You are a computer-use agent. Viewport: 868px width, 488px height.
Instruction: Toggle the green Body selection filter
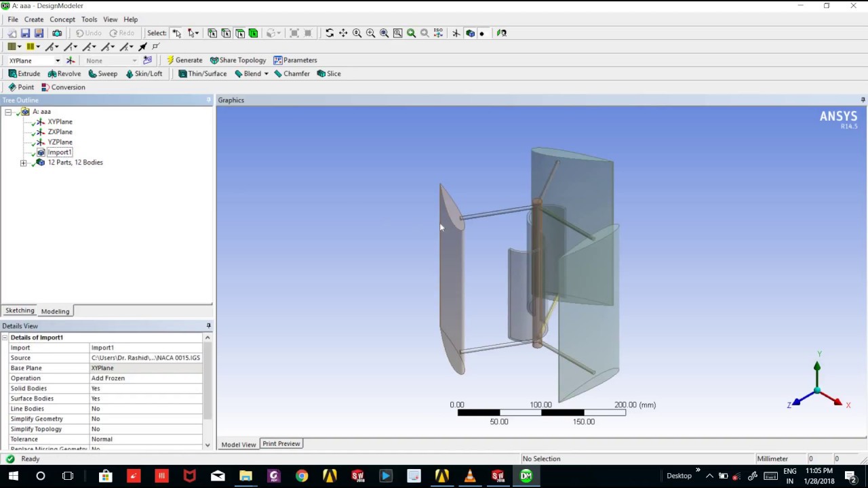pyautogui.click(x=253, y=33)
